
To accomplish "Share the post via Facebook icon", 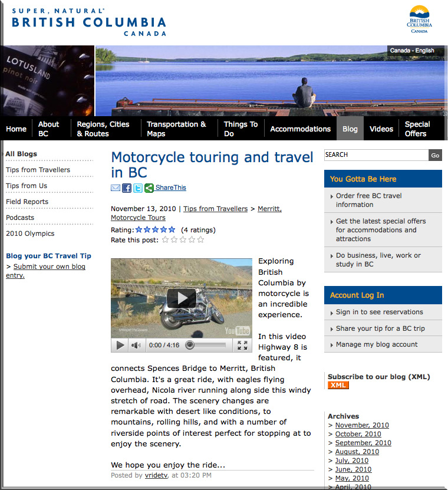I will 127,188.
